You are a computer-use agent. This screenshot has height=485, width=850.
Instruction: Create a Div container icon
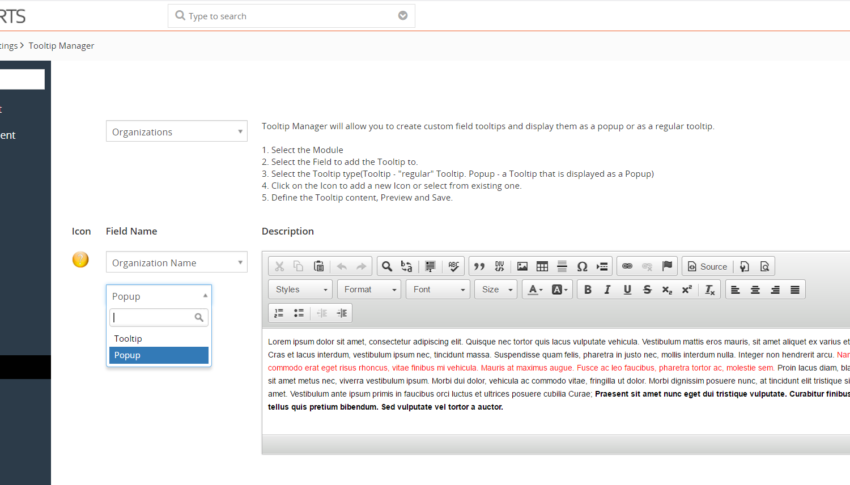point(499,266)
